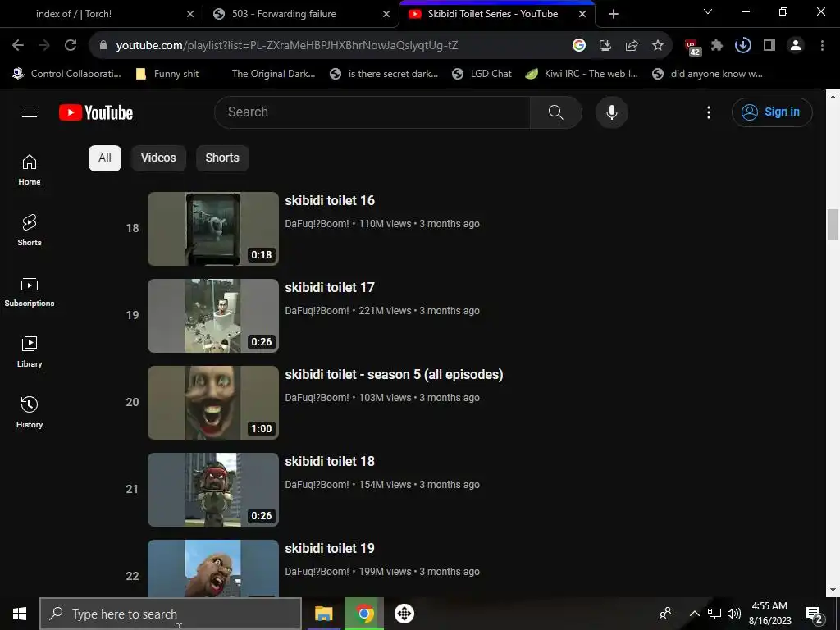The image size is (840, 630).
Task: Open Library in the sidebar
Action: click(x=30, y=351)
